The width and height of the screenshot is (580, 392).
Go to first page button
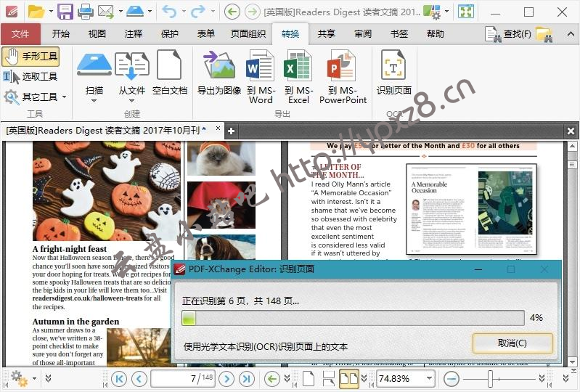(x=119, y=379)
